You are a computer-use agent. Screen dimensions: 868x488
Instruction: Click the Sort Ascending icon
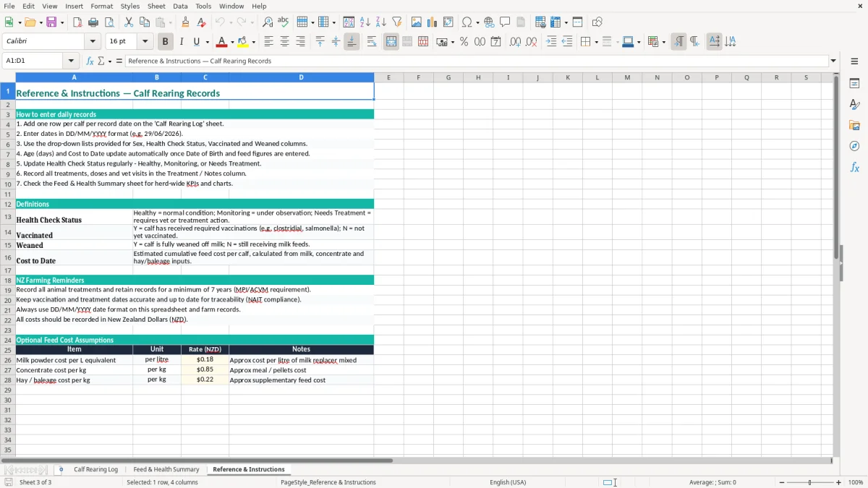click(365, 22)
